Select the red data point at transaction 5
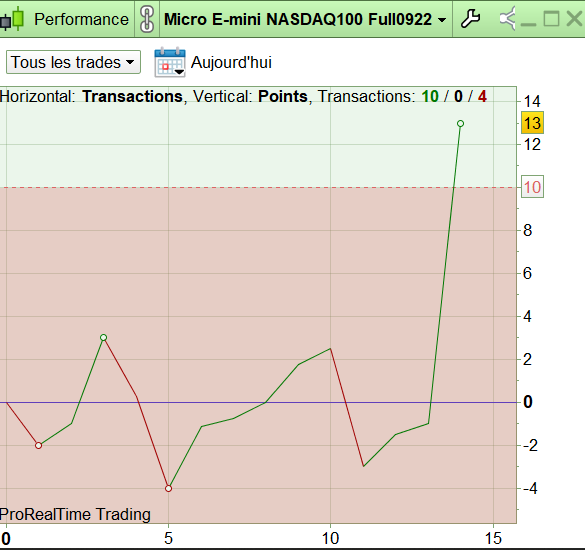 click(x=168, y=488)
